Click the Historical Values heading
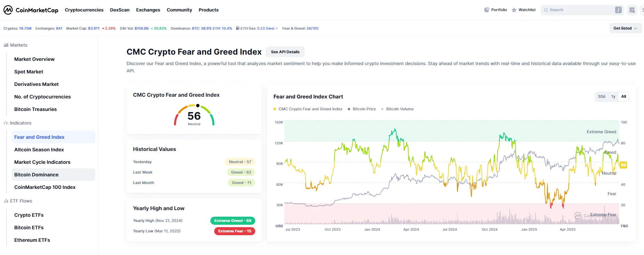Screen dimensions: 644x255 154,149
